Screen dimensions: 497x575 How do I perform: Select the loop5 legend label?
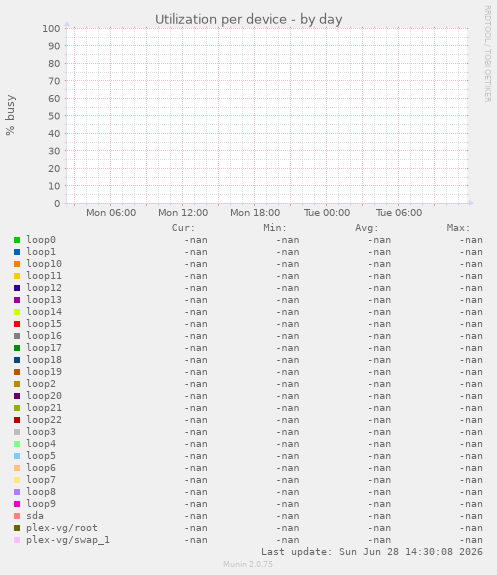[41, 456]
